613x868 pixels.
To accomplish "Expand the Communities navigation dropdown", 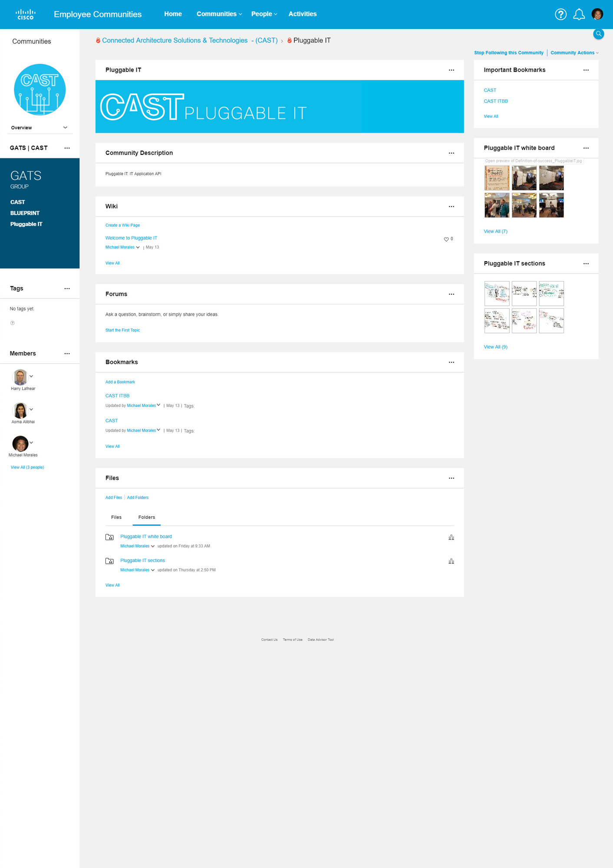I will click(x=219, y=14).
